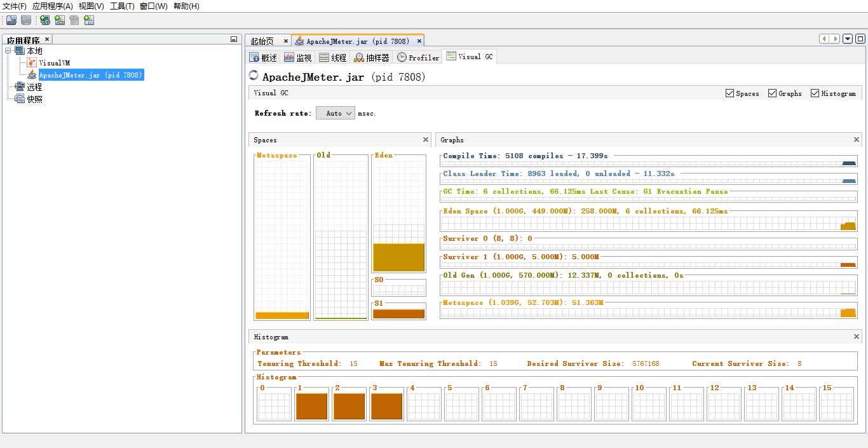
Task: Open the 视图(V) menu
Action: click(92, 6)
